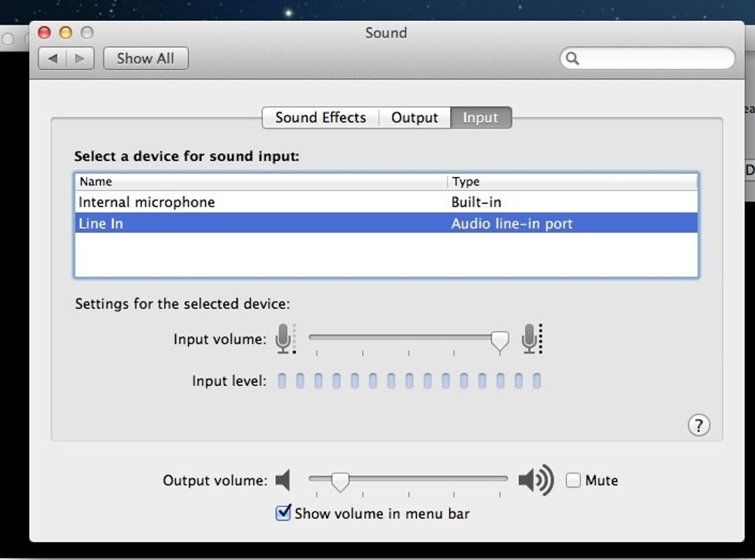Open the Output tab
The image size is (755, 560).
414,118
